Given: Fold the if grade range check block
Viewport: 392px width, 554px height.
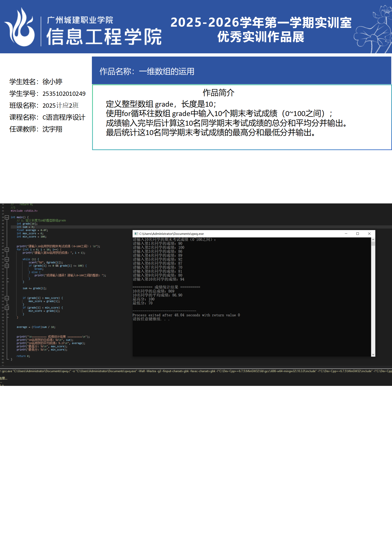Looking at the screenshot, I should pos(7,266).
